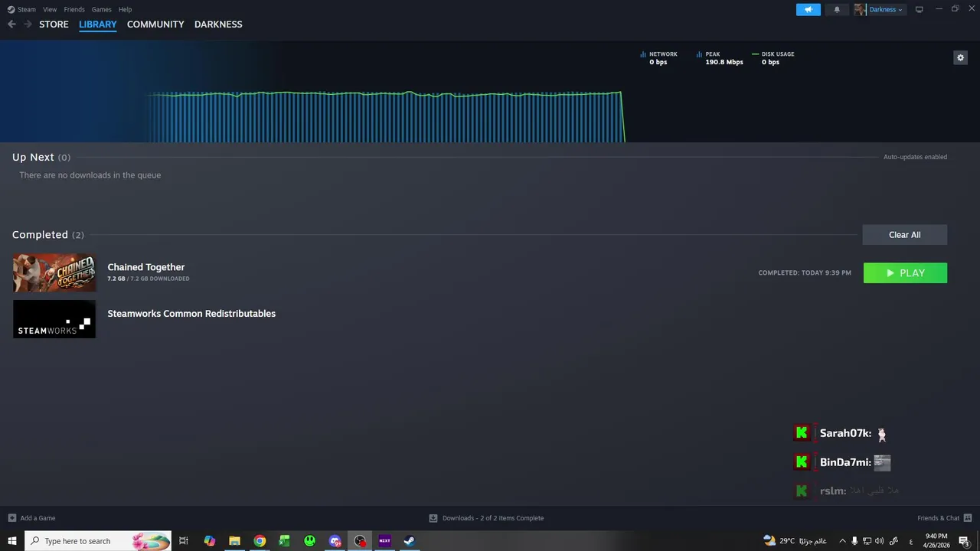Switch to the STORE tab
980x551 pixels.
point(54,24)
